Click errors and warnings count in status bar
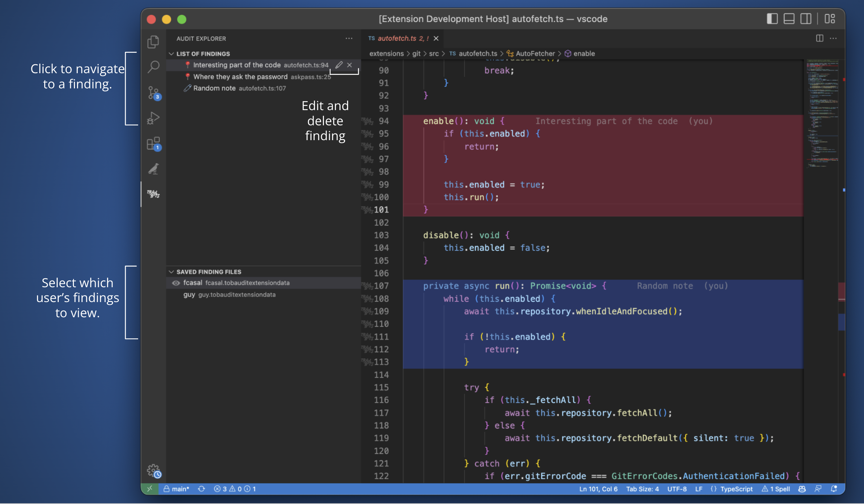 235,489
